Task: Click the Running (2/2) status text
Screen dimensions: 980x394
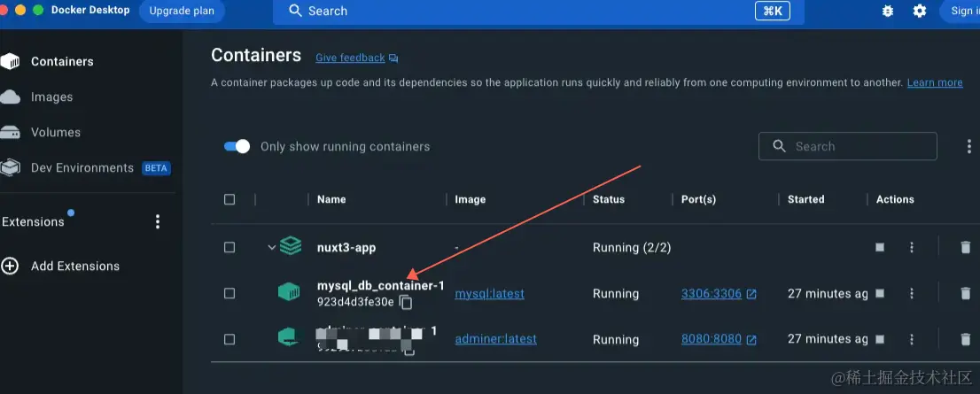Action: pos(632,247)
